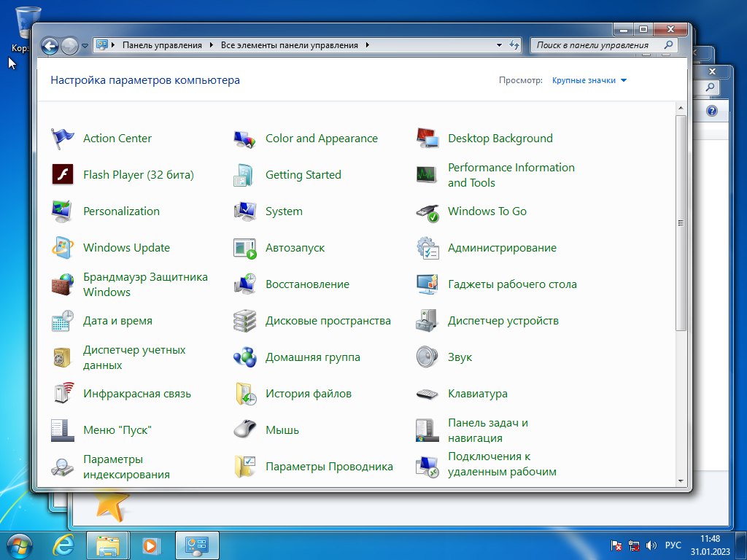Expand arrow after Панель управления breadcrumb

click(x=211, y=45)
